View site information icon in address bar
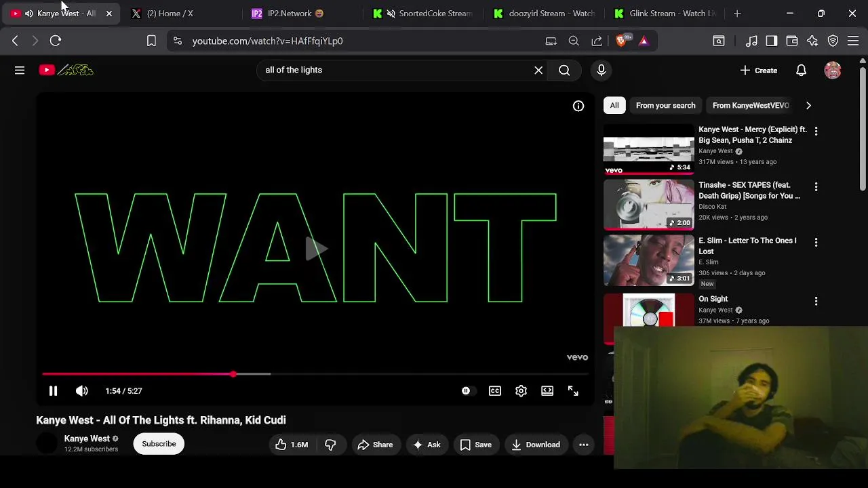 (178, 41)
